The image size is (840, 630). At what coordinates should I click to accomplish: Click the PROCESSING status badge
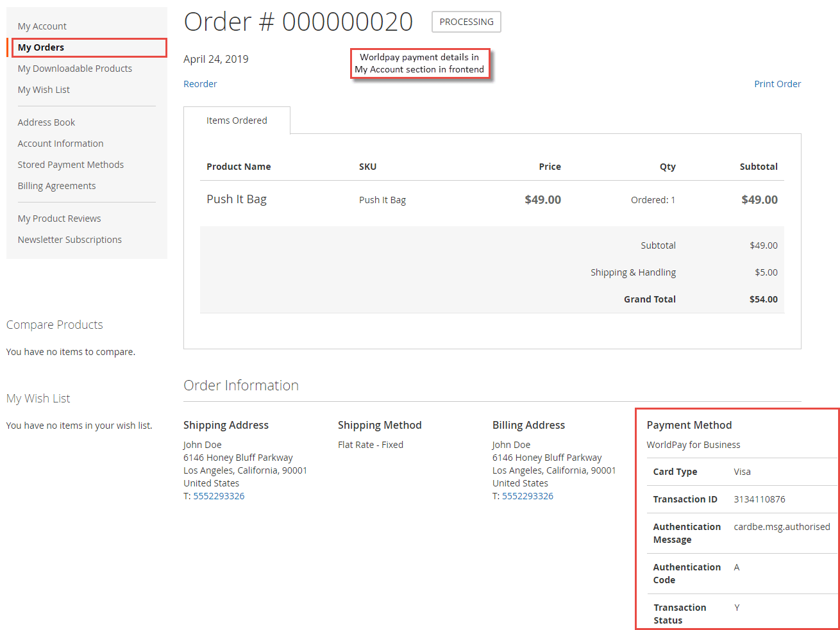pyautogui.click(x=466, y=21)
